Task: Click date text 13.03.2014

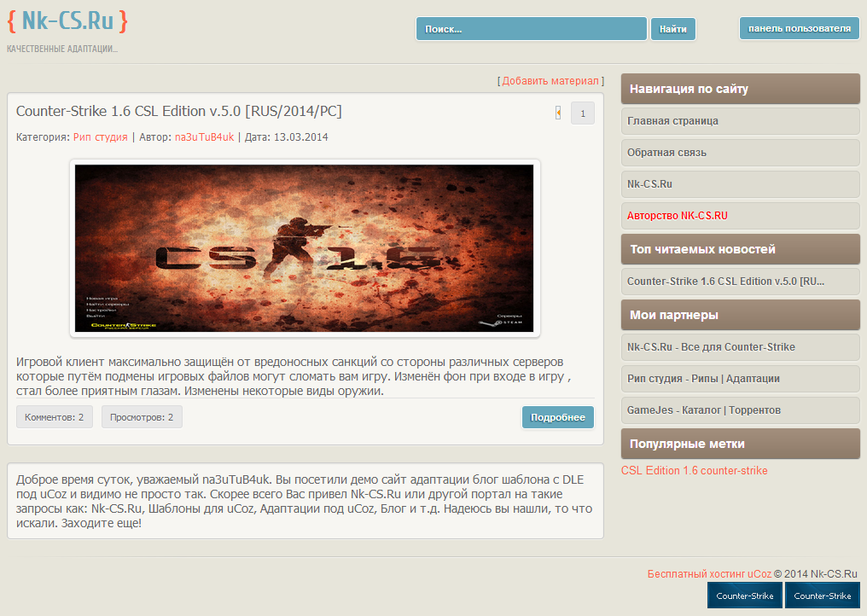Action: pyautogui.click(x=300, y=137)
